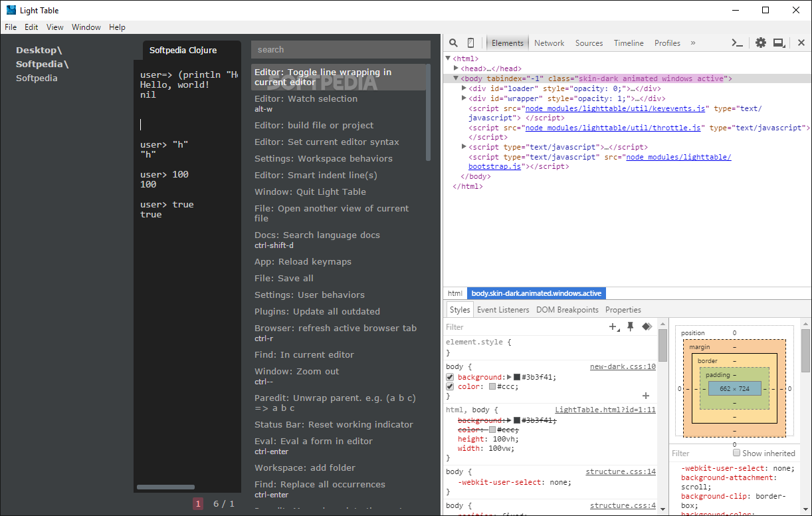Uncheck the color #ccc property checkbox
The image size is (812, 516).
point(450,386)
